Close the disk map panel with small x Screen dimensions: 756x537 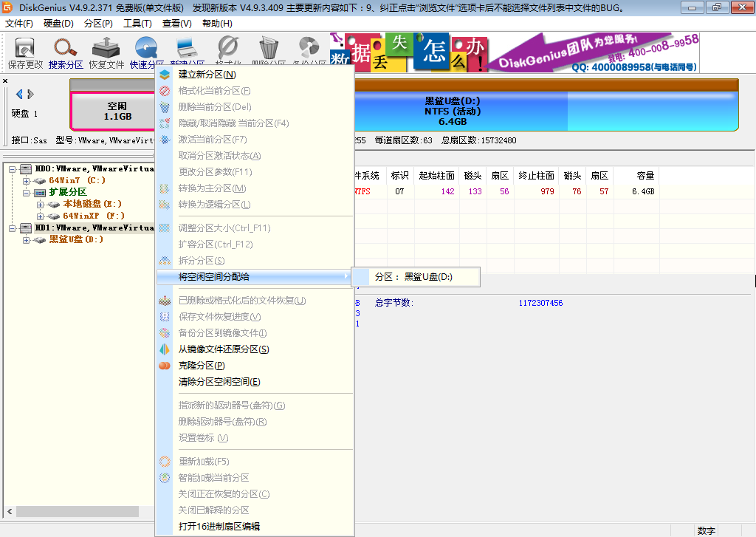5,81
